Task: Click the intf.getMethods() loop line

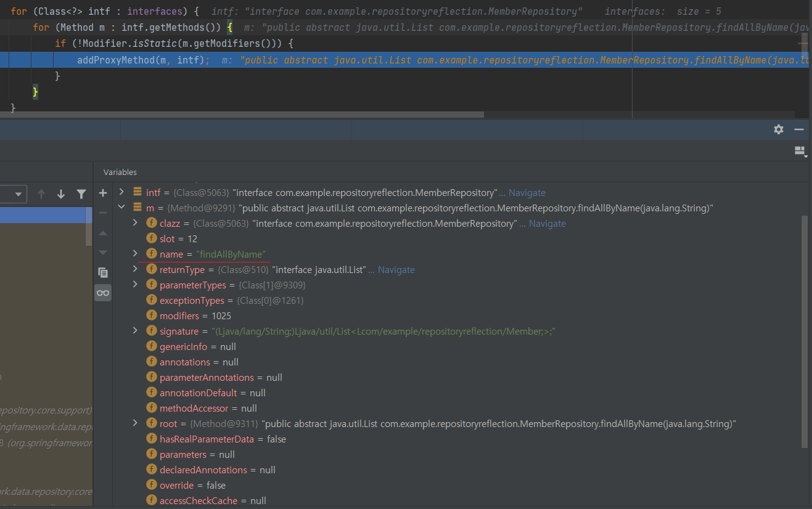Action: point(404,28)
